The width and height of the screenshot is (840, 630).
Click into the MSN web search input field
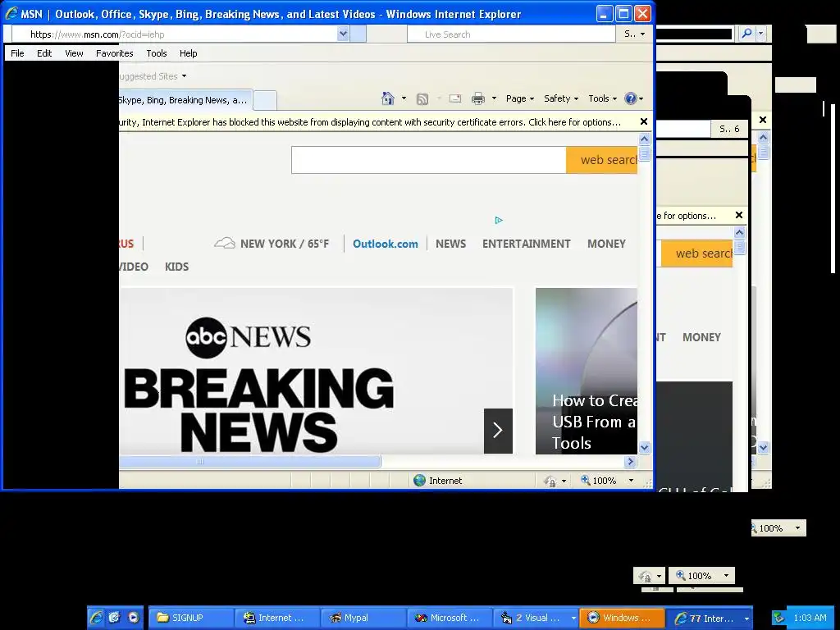pos(428,160)
